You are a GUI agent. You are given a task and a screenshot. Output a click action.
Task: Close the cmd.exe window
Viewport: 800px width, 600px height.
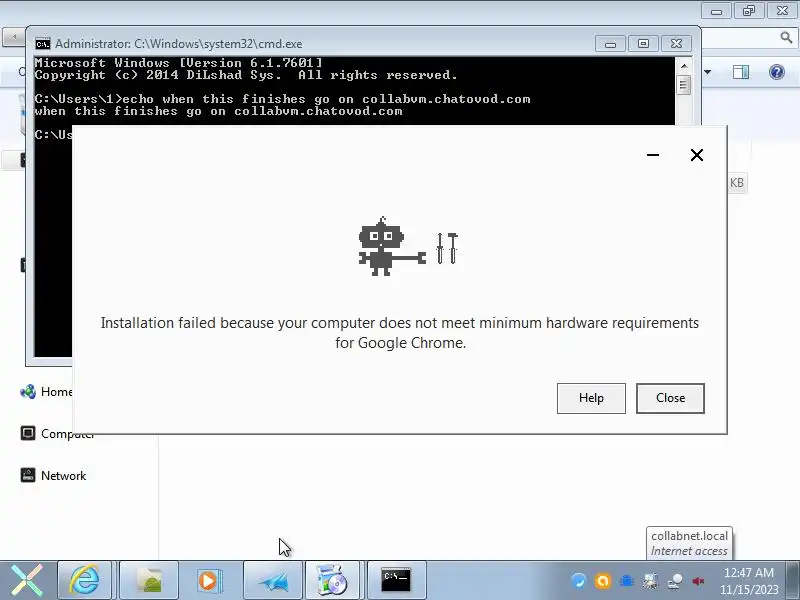pyautogui.click(x=677, y=44)
